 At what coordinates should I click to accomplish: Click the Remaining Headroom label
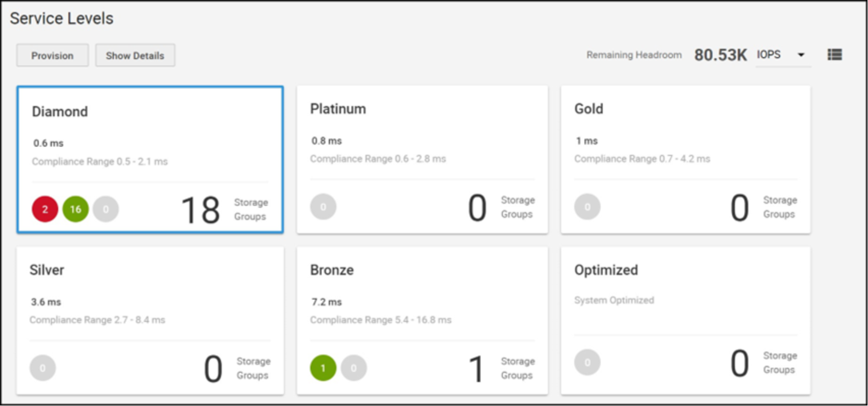click(x=634, y=55)
